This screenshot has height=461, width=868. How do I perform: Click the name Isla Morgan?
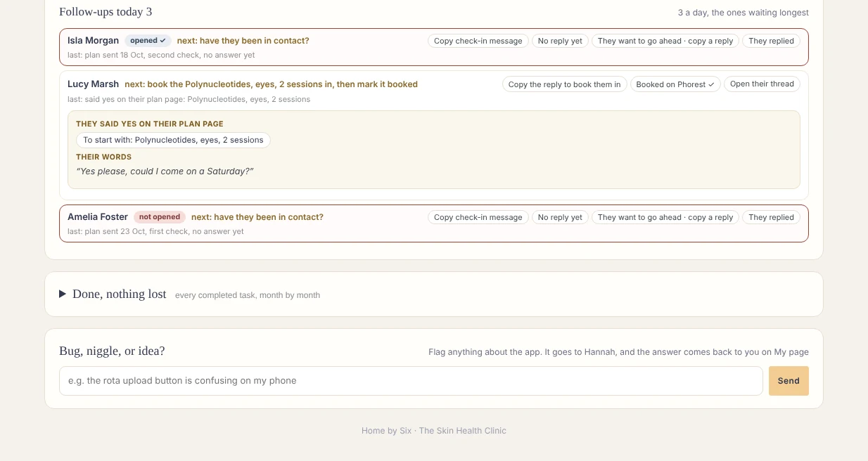pyautogui.click(x=93, y=41)
